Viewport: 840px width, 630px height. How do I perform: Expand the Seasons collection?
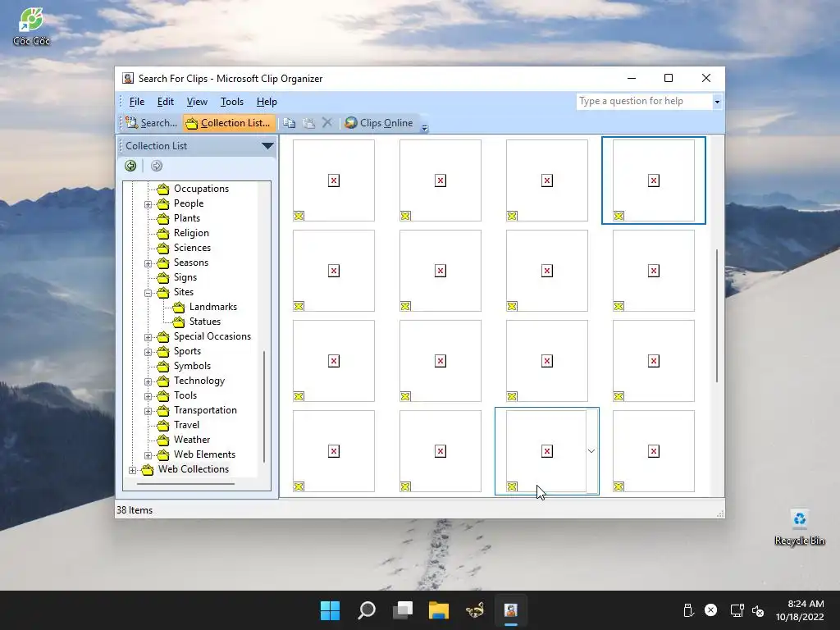[148, 263]
